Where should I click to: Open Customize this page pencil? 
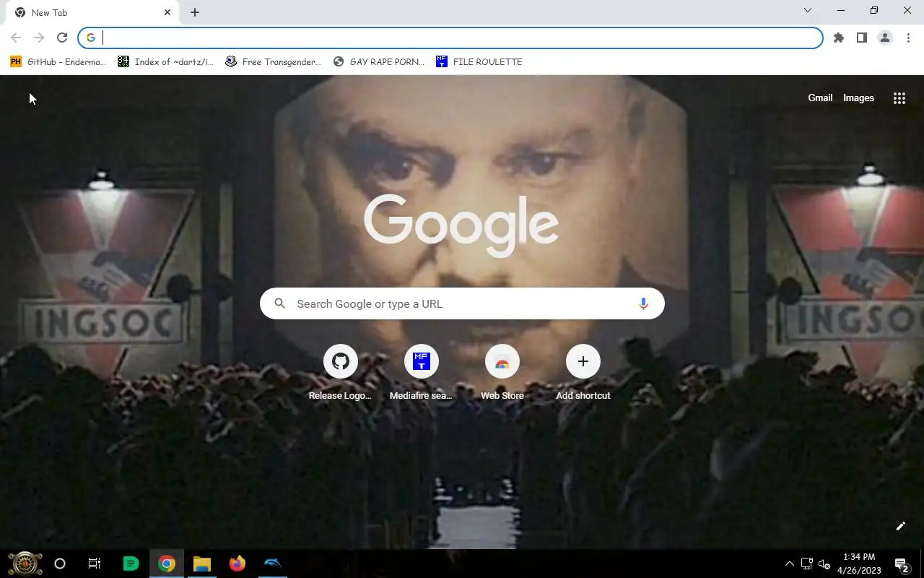(901, 526)
